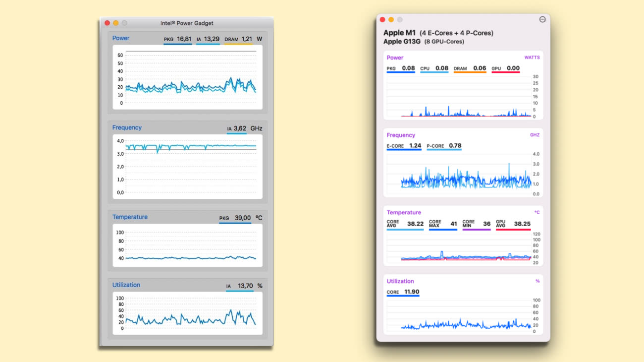Select the Frequency heading in Apple M1 window
Screen dimensions: 644x362
(401, 135)
